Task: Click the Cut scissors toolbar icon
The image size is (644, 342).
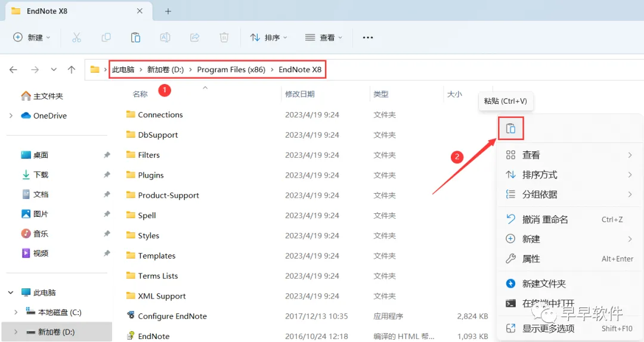Action: pyautogui.click(x=76, y=38)
